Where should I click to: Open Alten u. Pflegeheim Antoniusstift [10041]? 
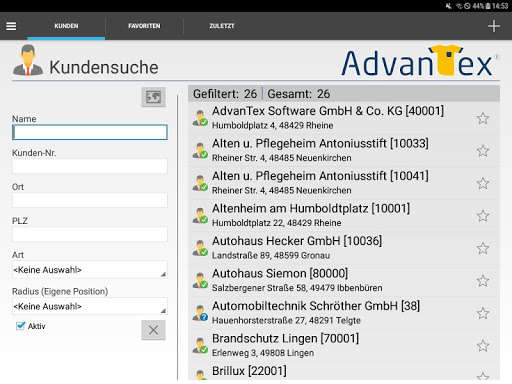click(344, 183)
